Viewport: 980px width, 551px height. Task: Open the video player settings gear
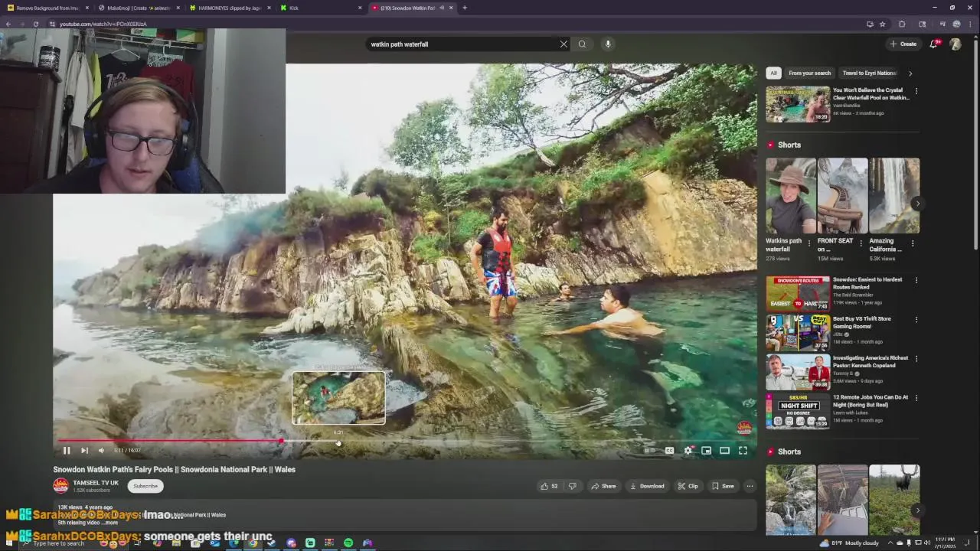point(688,451)
